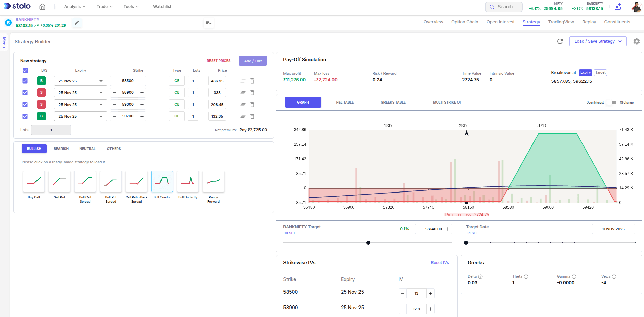Click the home icon in top navigation

click(42, 7)
